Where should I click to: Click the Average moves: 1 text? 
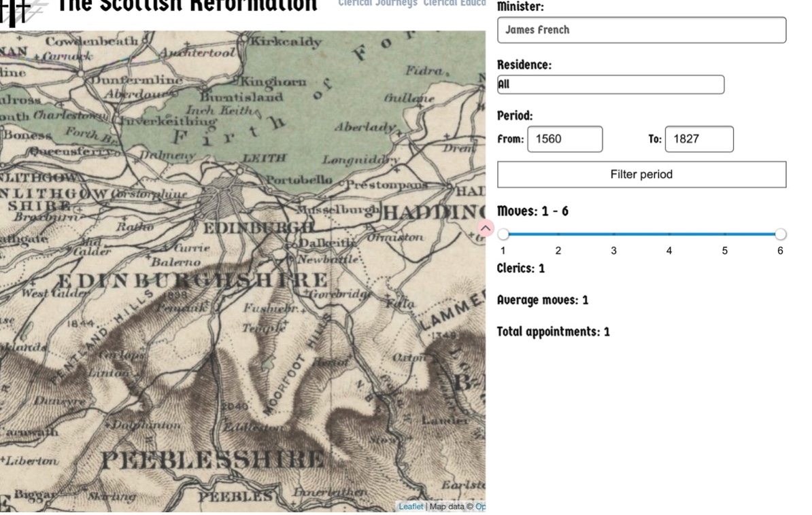[x=542, y=300]
